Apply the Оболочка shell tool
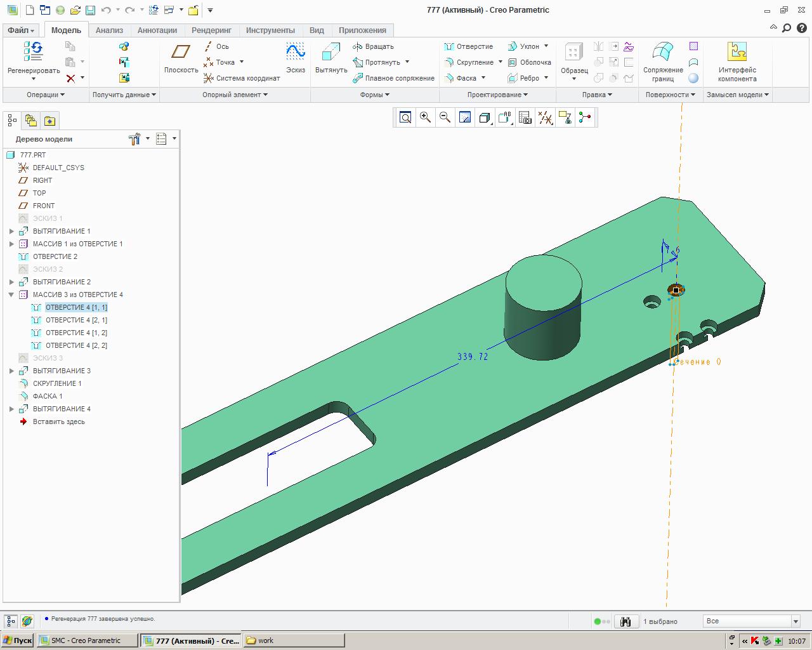Viewport: 812px width, 650px height. click(529, 62)
